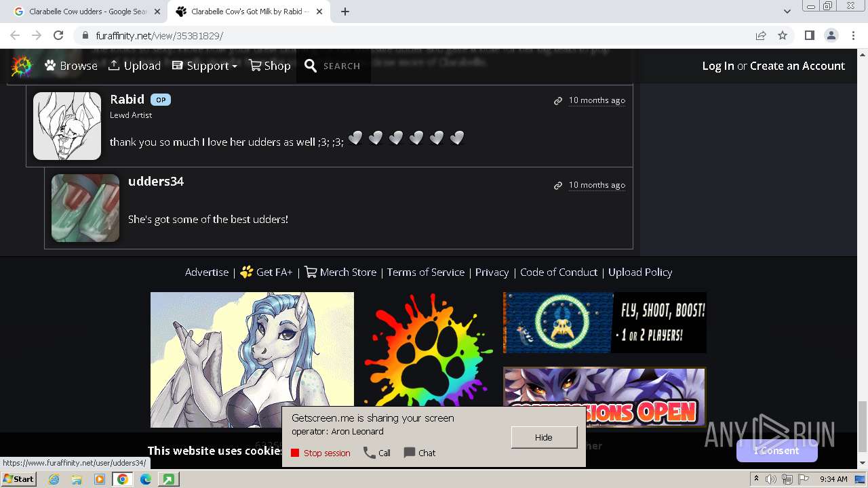Reload the current page
The height and width of the screenshot is (488, 868).
(x=58, y=35)
